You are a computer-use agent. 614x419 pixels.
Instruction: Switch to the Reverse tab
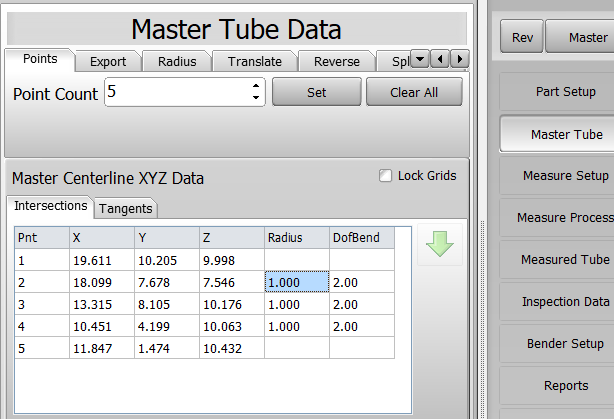(336, 61)
